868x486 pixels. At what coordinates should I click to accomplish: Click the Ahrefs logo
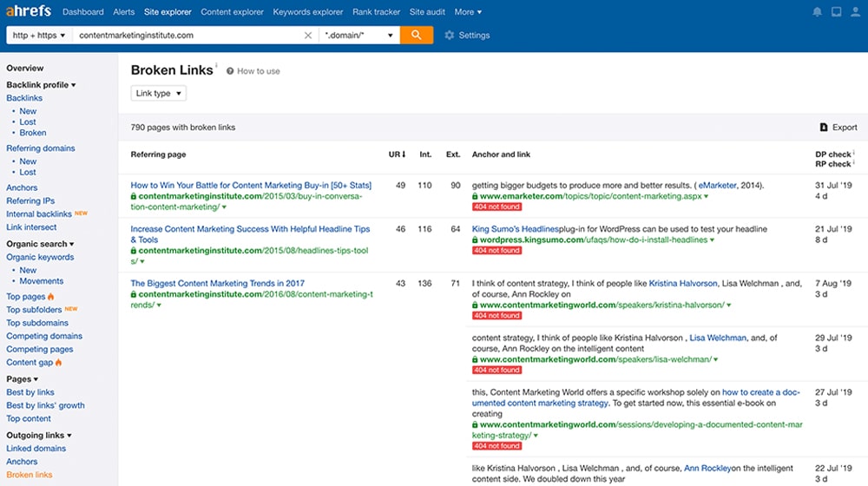(29, 11)
